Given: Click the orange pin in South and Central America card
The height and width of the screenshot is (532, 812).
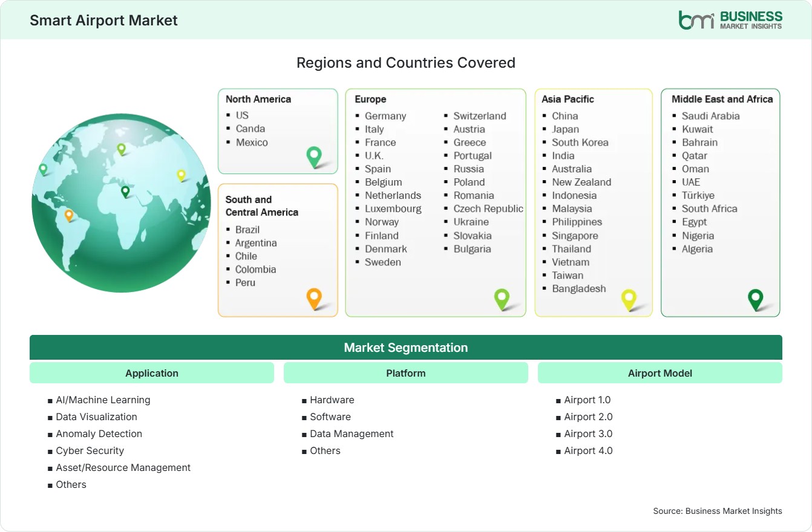Looking at the screenshot, I should tap(314, 299).
